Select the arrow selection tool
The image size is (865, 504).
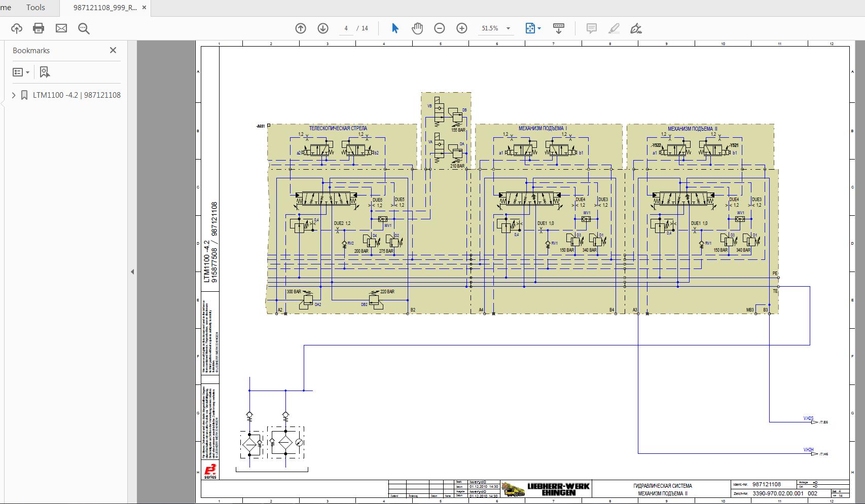pos(394,28)
